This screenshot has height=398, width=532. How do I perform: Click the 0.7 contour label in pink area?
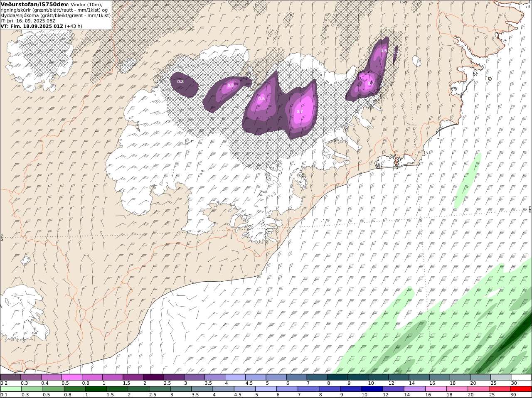300,111
